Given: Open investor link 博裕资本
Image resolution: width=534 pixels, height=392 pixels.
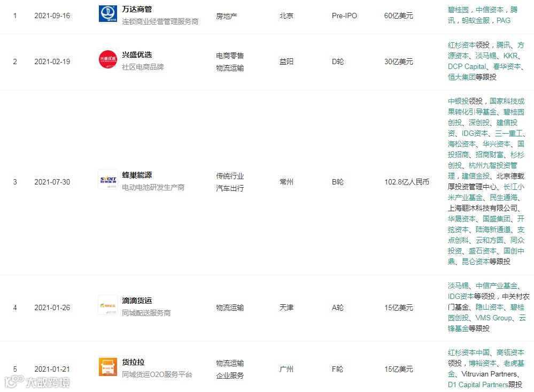Looking at the screenshot, I should (483, 363).
